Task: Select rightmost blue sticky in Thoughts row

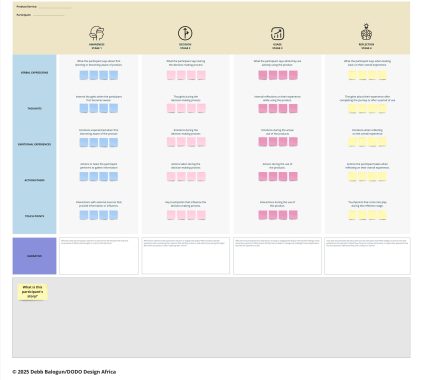Action: (x=114, y=108)
